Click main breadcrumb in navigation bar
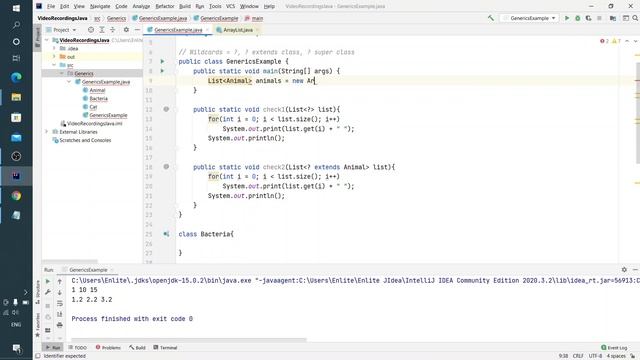This screenshot has width=640, height=360. point(254,18)
